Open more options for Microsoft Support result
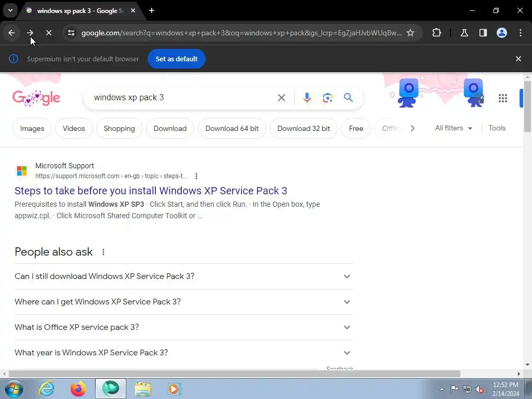Image resolution: width=532 pixels, height=399 pixels. click(x=196, y=176)
